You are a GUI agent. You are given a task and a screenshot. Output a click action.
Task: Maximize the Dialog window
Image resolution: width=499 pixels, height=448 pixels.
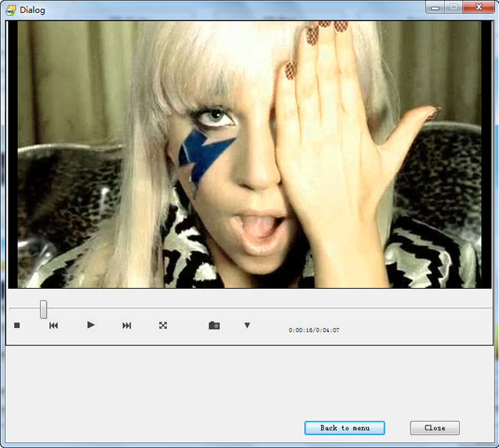(453, 6)
